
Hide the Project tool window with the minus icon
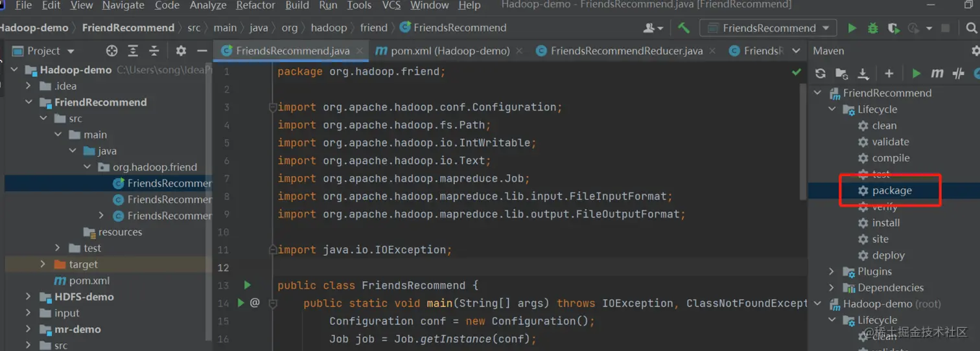(x=202, y=51)
